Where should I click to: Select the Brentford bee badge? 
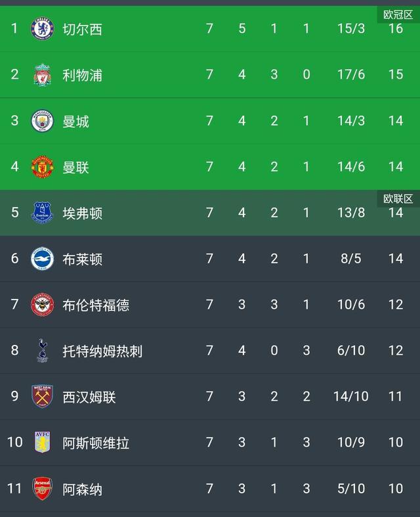(42, 305)
